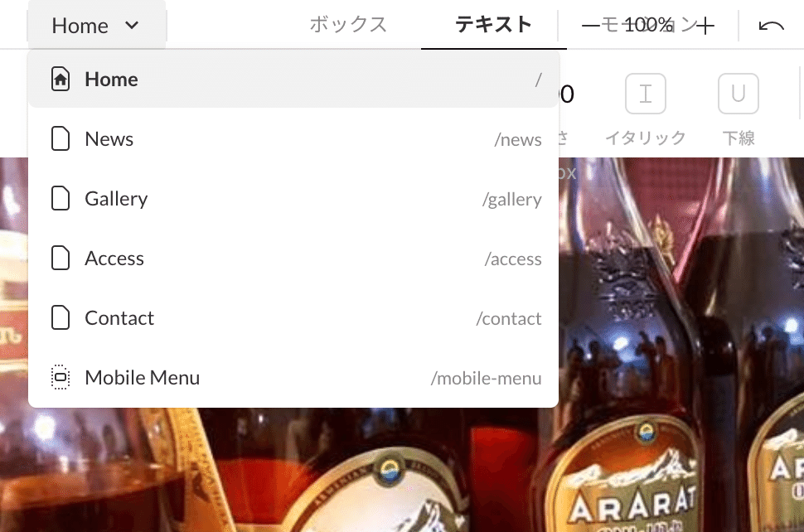The image size is (804, 532).
Task: Open the News page from the list
Action: (x=293, y=139)
